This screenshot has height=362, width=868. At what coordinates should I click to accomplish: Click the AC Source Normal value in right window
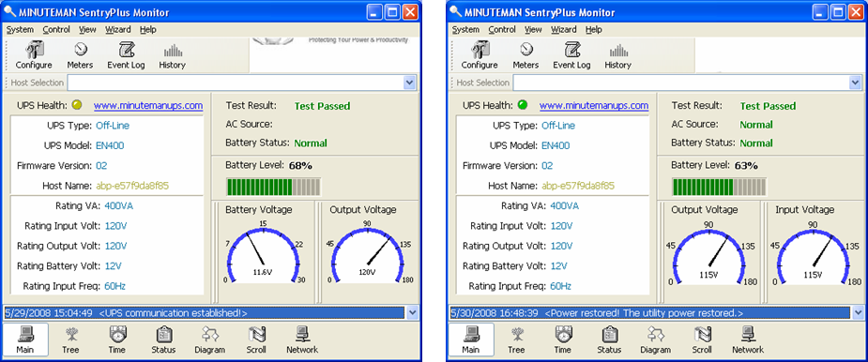pyautogui.click(x=756, y=125)
